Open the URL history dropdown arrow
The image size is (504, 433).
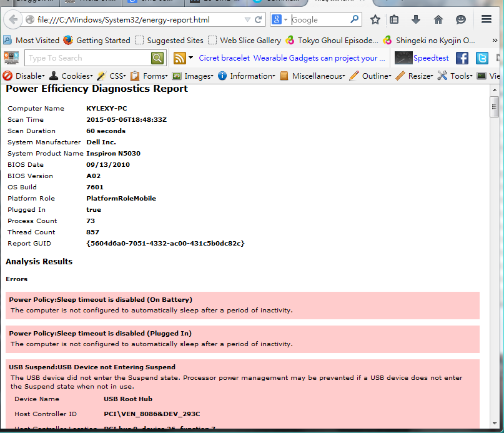coord(247,20)
